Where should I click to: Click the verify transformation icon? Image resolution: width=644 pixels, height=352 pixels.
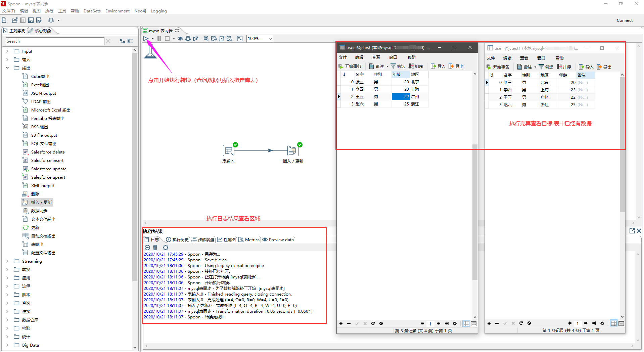[206, 39]
